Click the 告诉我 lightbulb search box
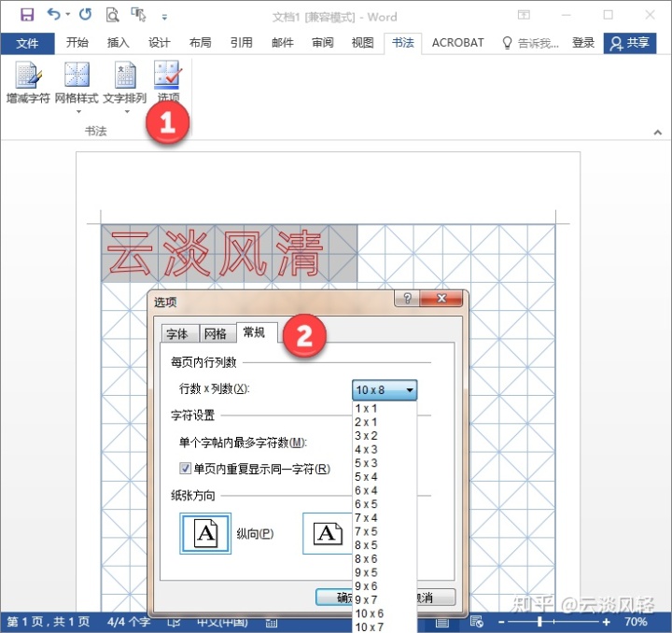 pyautogui.click(x=530, y=43)
